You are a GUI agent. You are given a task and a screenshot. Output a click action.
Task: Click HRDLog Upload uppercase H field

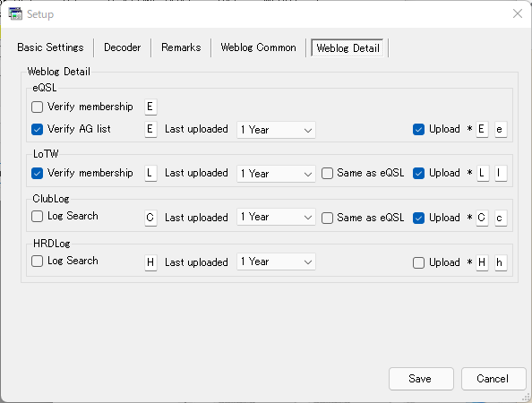(482, 262)
